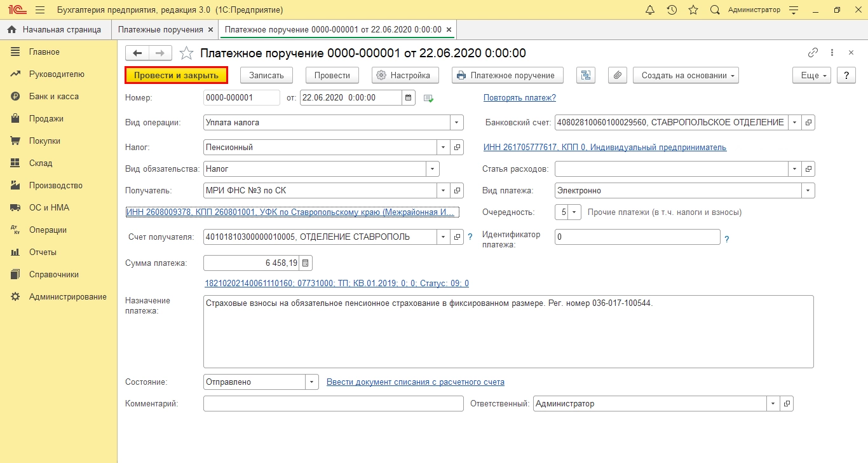Open favorites star in title bar
Viewport: 868px width, 463px height.
pyautogui.click(x=693, y=10)
